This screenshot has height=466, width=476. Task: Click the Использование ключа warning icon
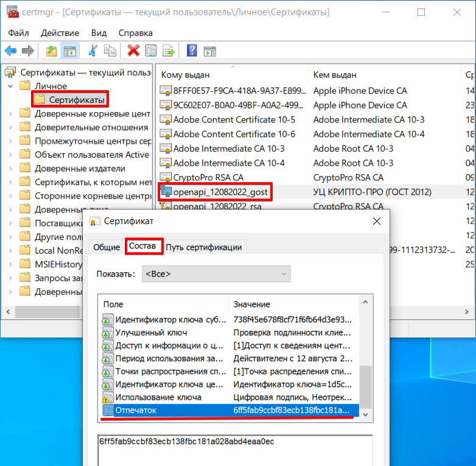click(x=107, y=397)
